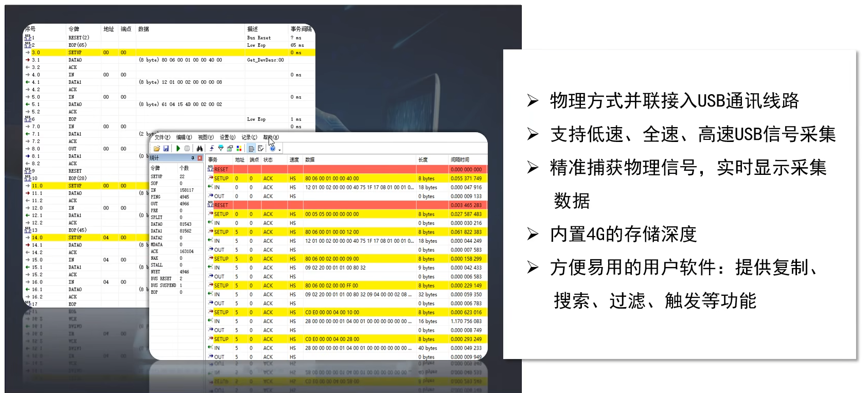
Task: Click the options settings icon beside filter
Action: pos(230,149)
